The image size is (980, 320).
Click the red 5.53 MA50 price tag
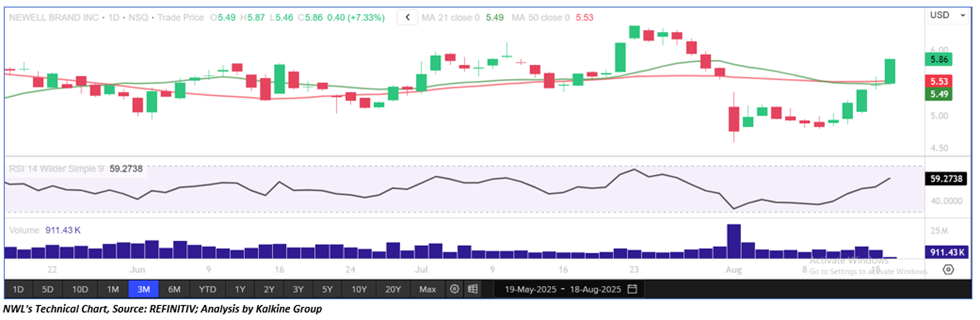click(939, 81)
